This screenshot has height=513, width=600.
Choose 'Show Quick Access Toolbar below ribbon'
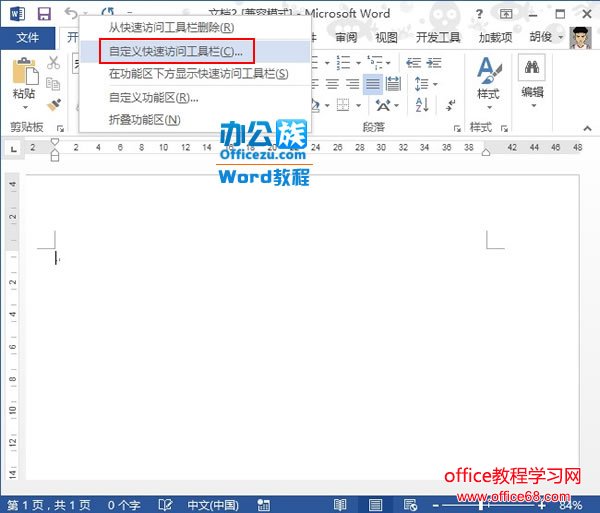196,73
